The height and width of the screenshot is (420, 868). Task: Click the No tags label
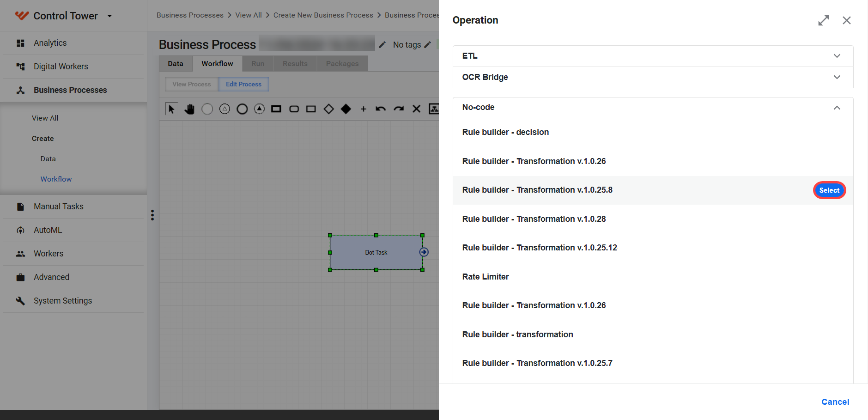pyautogui.click(x=407, y=45)
